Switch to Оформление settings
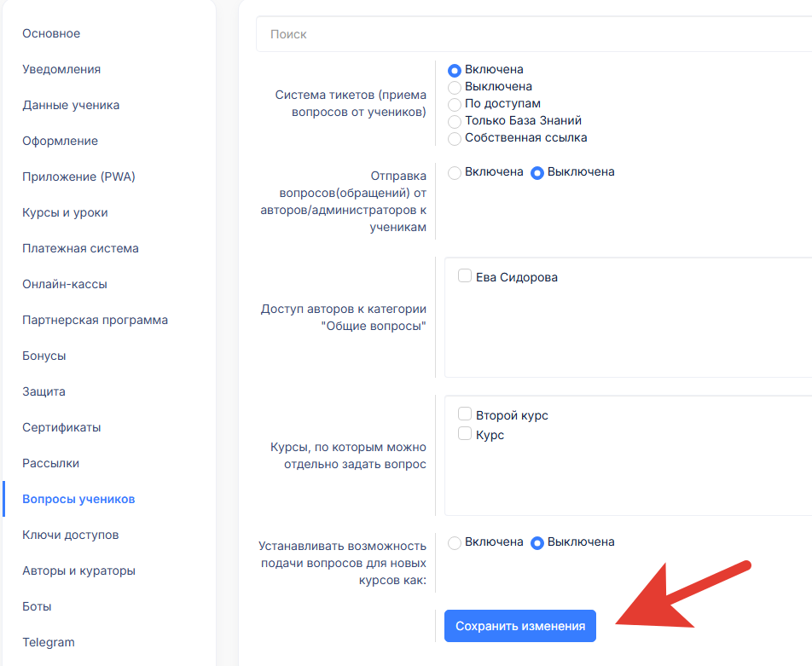812x666 pixels. point(60,141)
